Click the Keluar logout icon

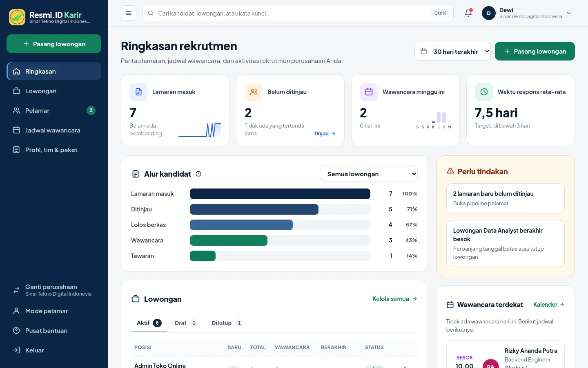pos(16,350)
